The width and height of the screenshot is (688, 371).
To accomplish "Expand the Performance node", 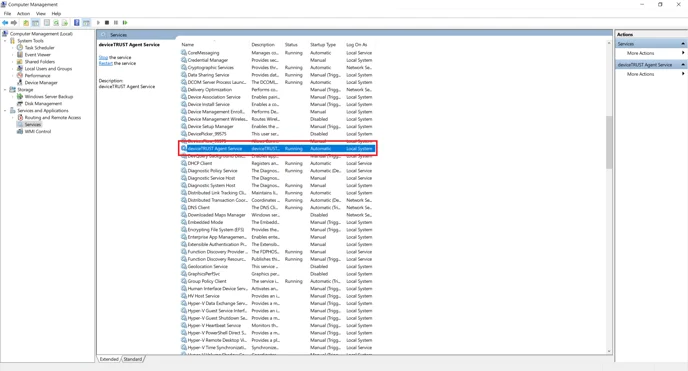I will click(13, 75).
